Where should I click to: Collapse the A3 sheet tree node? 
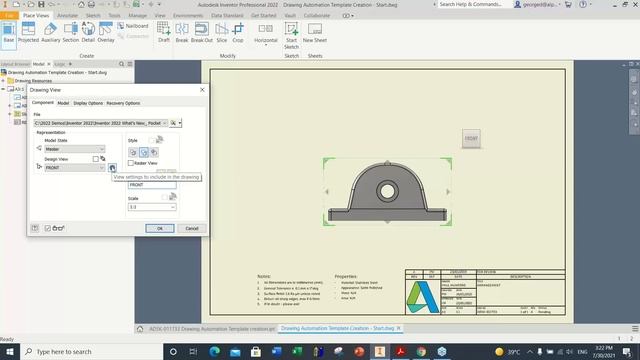coord(3,89)
